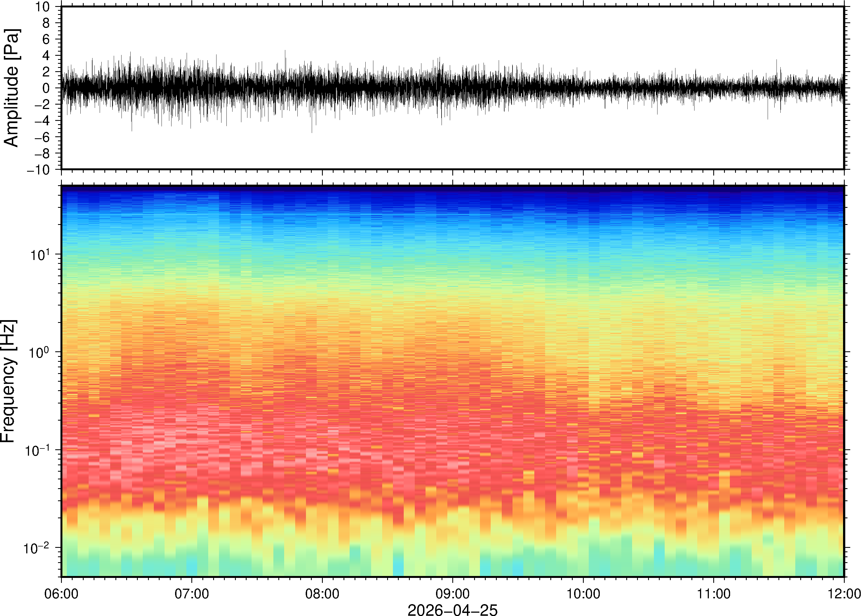Click the 09:00 time axis label
861x616 pixels.
pos(452,594)
